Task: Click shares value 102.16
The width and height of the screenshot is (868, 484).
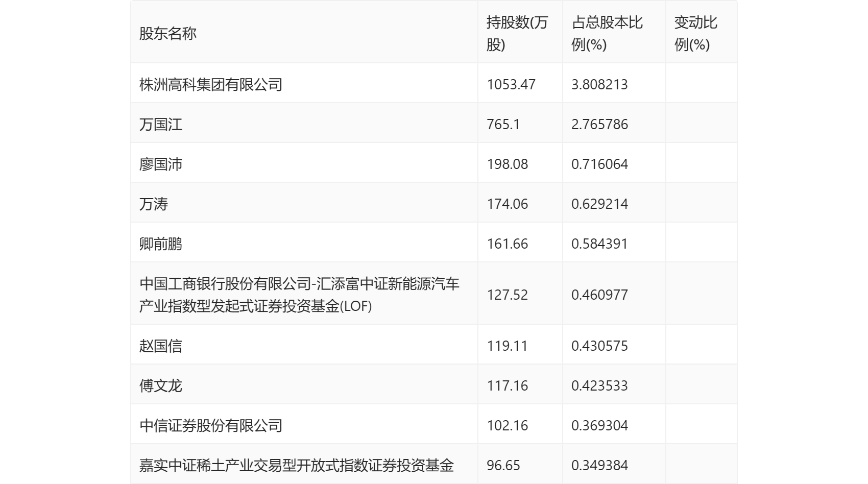Action: click(508, 425)
